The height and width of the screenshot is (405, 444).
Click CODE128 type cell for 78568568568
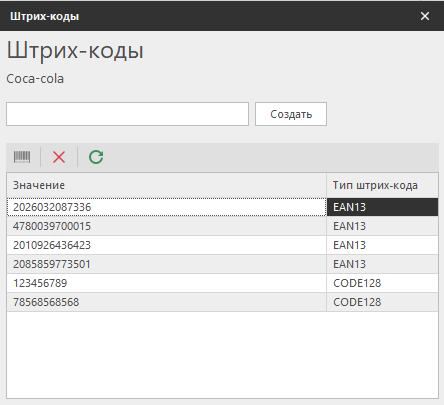point(382,302)
